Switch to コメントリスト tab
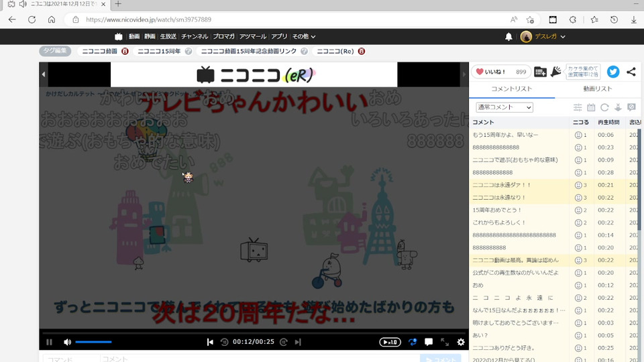 [512, 88]
